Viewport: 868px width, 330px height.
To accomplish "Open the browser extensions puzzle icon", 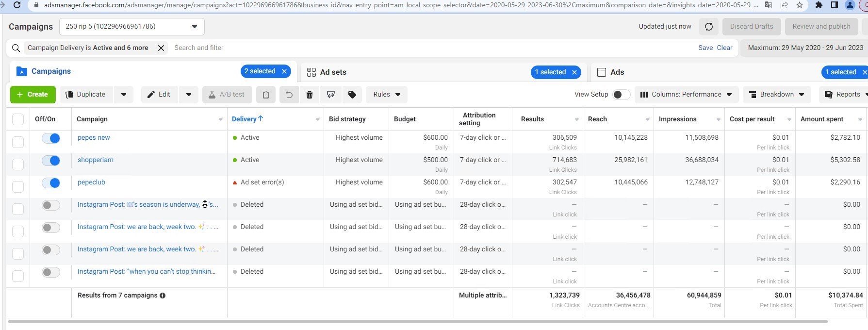I will 819,5.
